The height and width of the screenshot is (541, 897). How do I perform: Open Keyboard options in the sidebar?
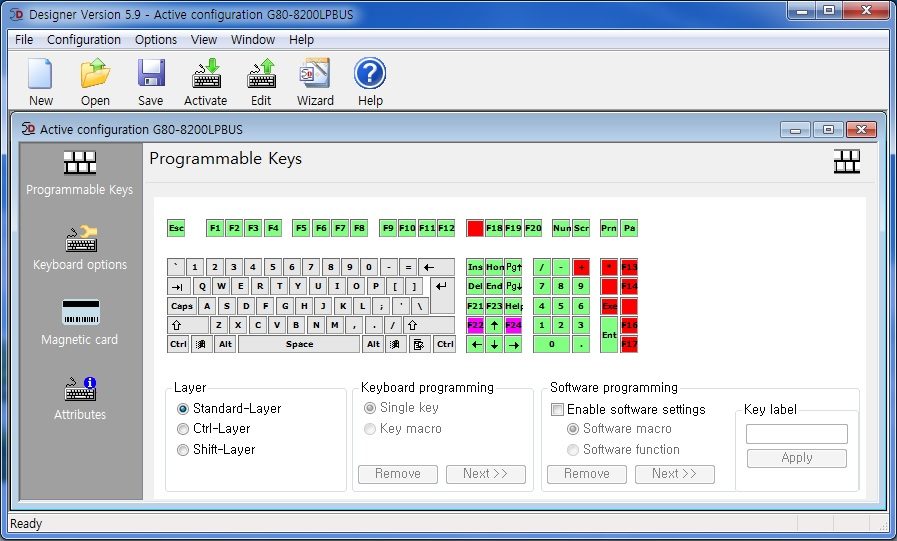[x=80, y=248]
